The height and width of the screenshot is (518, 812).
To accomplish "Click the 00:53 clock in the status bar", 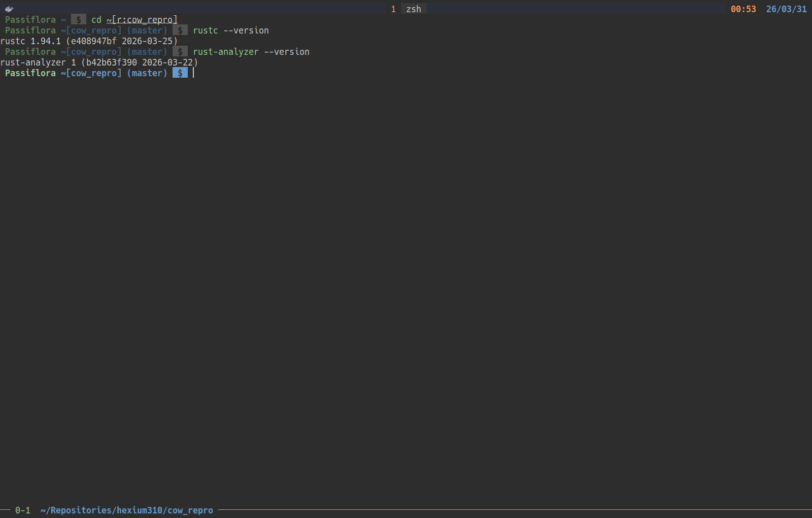I will [743, 9].
